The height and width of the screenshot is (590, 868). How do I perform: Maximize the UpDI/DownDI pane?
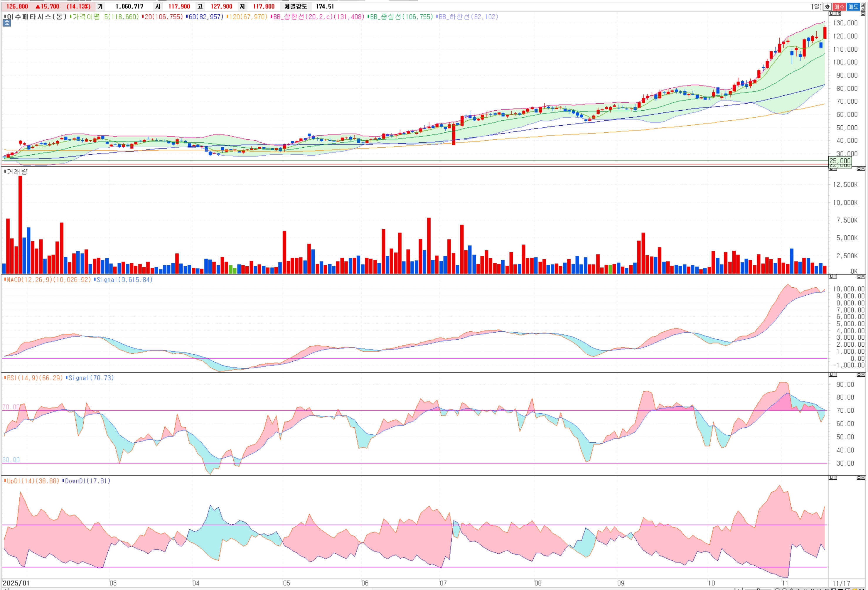(859, 478)
